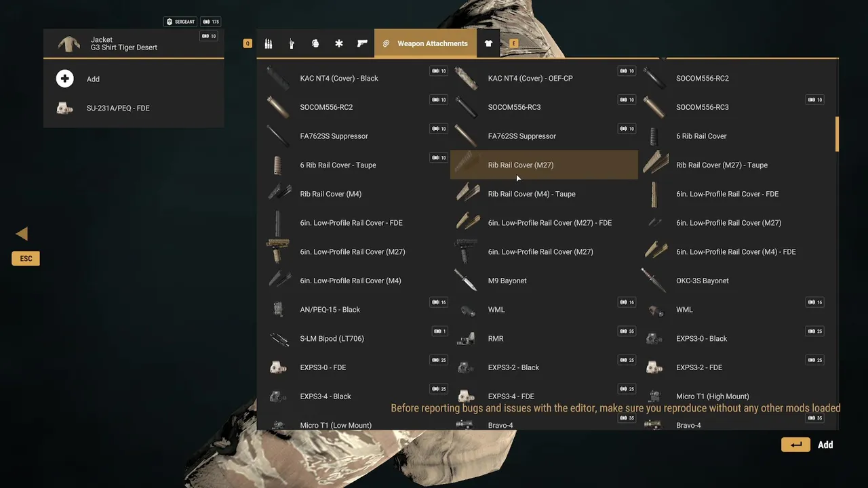Pick 6in. Low-Profile Rail Cover (M27) - FDE

coord(544,223)
